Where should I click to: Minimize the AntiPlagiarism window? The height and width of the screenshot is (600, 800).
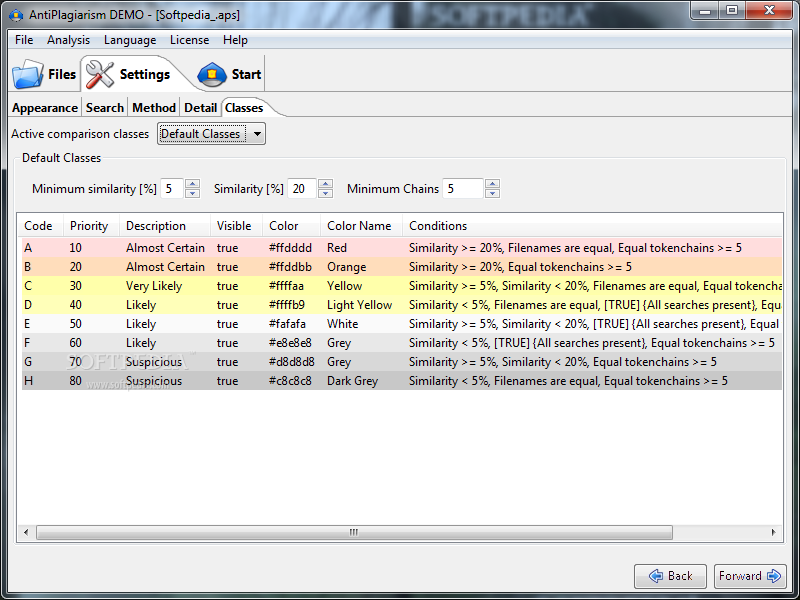705,10
